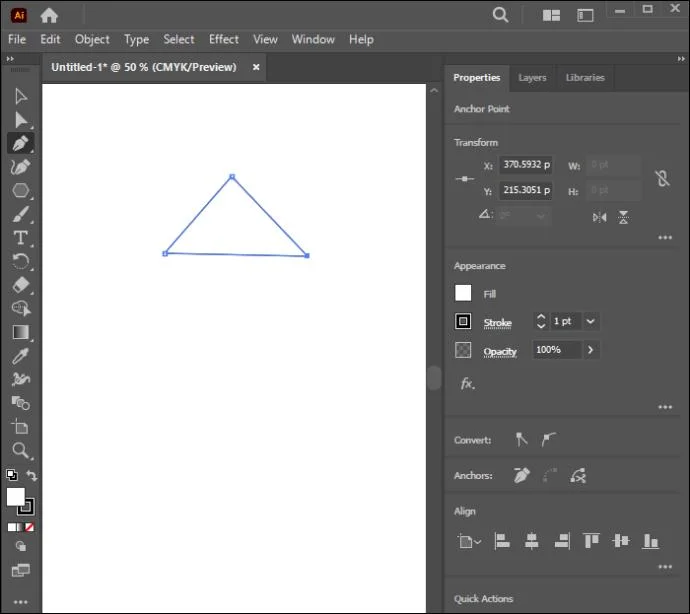Click the white fill box in toolbar
The width and height of the screenshot is (690, 614).
pos(15,497)
